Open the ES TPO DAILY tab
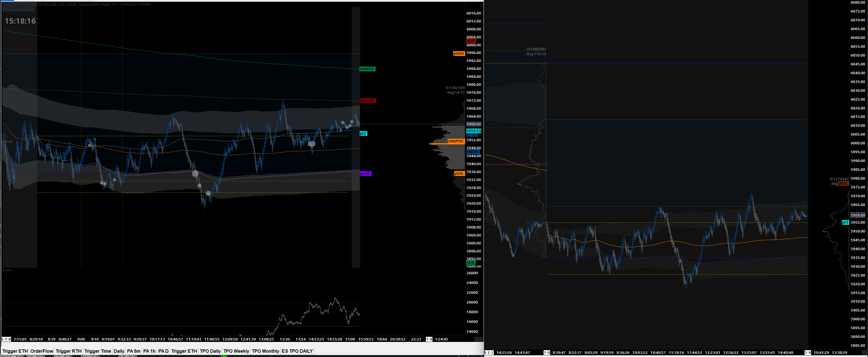 point(297,351)
